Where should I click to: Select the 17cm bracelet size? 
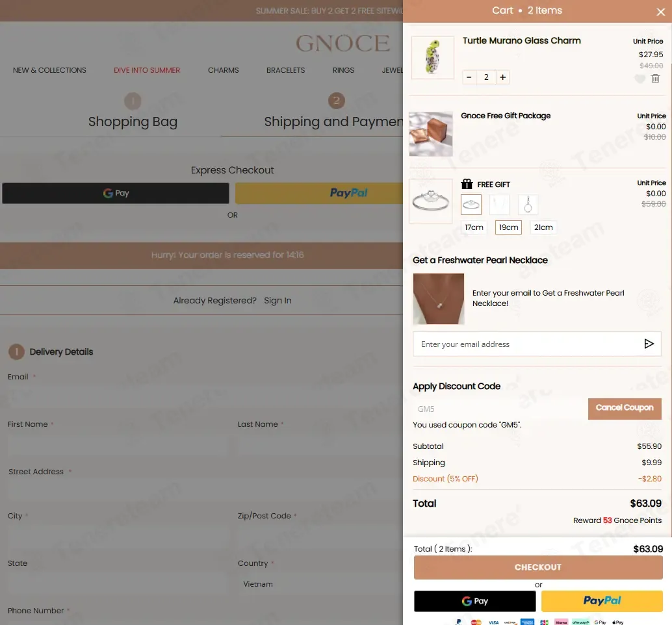tap(474, 227)
